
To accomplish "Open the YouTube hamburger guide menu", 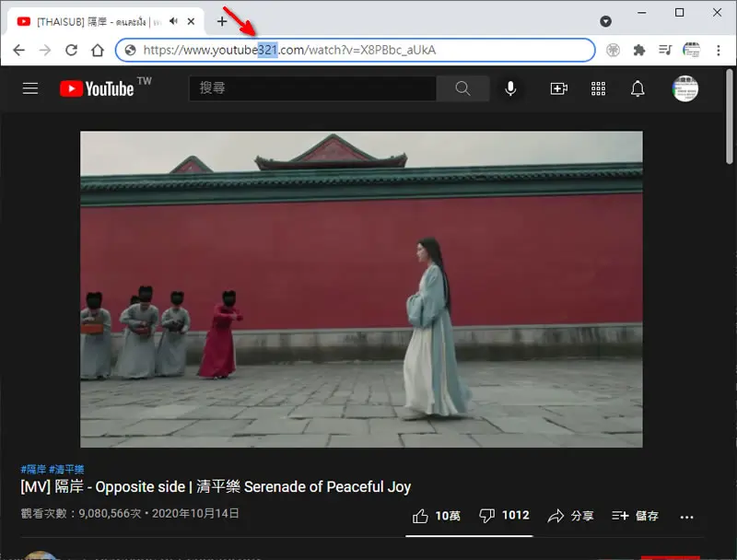I will pyautogui.click(x=30, y=88).
